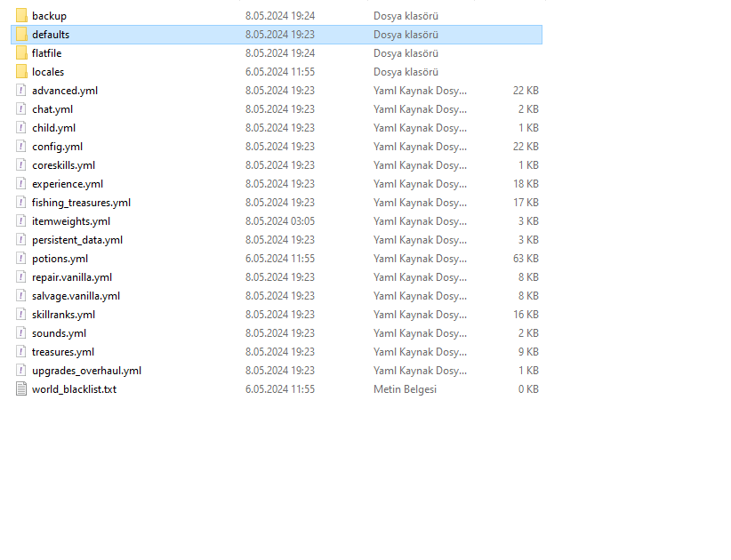Click the 9 KB size of treasures.yml
This screenshot has width=731, height=560.
528,351
